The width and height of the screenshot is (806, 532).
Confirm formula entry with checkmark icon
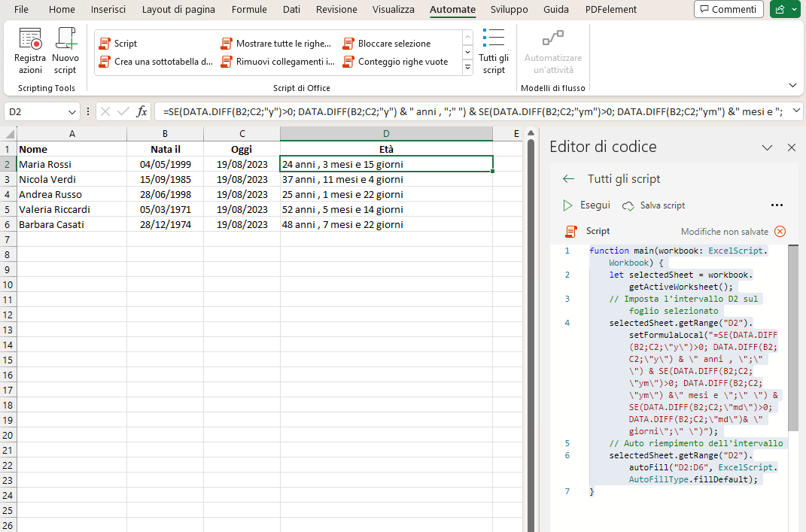(123, 111)
